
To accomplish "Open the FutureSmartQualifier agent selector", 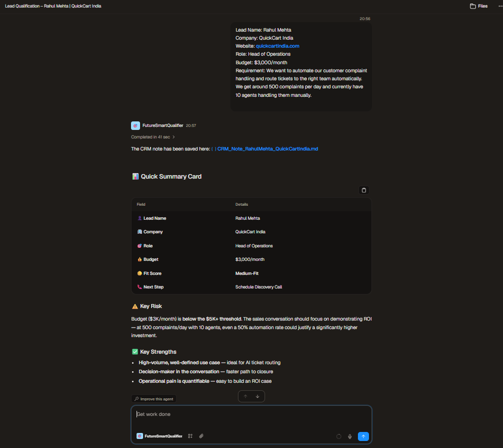I will point(160,436).
